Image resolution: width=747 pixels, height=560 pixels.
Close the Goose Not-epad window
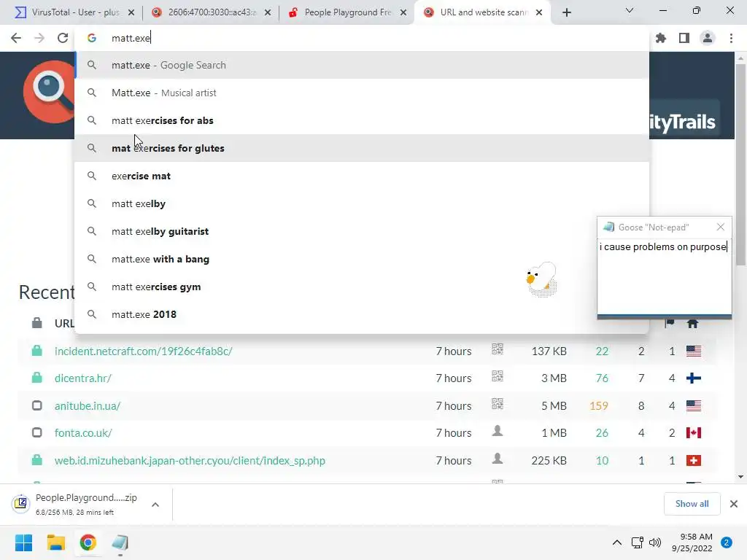[721, 227]
